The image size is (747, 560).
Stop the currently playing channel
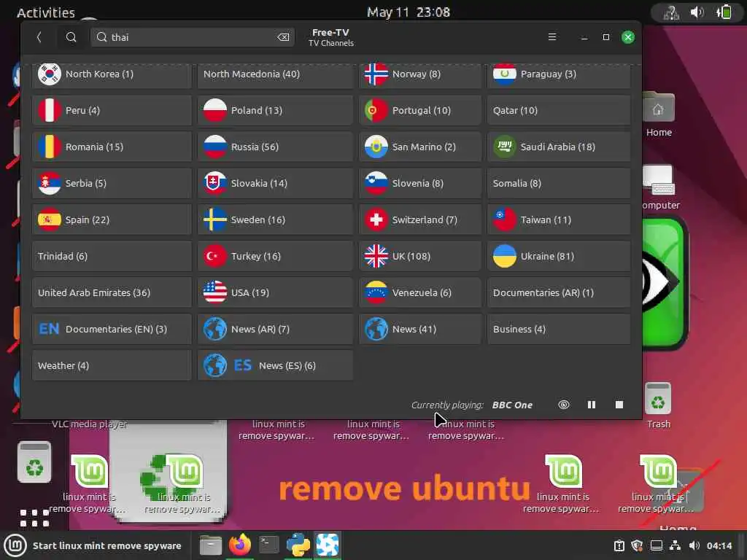point(619,405)
